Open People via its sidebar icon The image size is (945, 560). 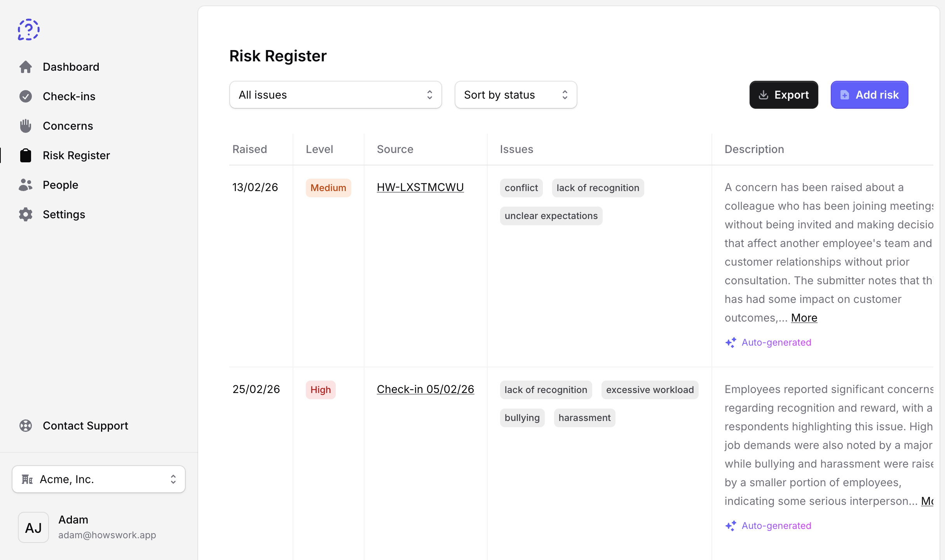click(x=26, y=184)
